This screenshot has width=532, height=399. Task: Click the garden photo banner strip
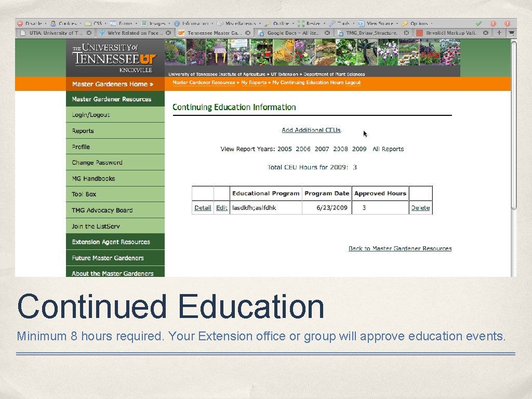312,52
